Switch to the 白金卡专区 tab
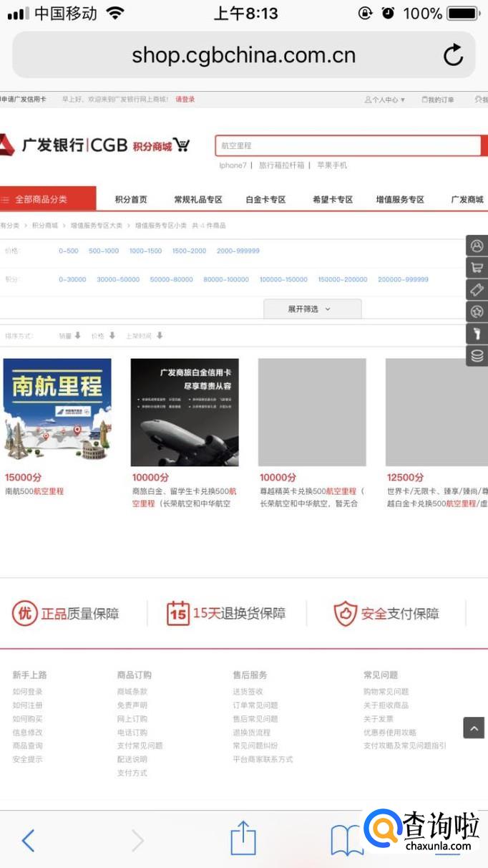This screenshot has width=488, height=868. coord(265,200)
